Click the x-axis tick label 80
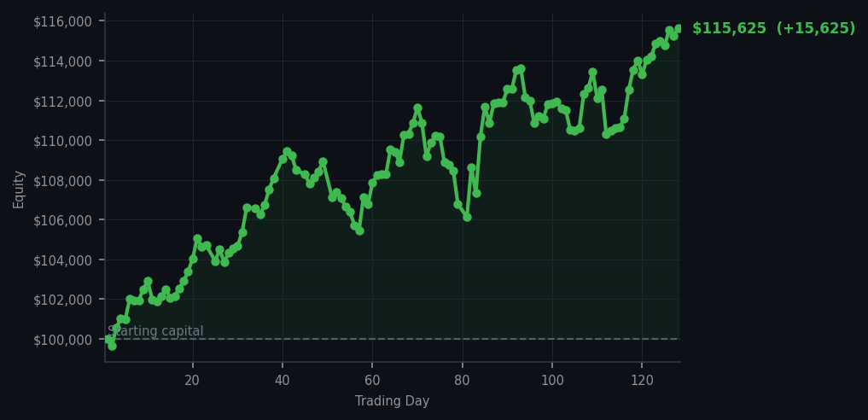This screenshot has width=868, height=420. [463, 380]
